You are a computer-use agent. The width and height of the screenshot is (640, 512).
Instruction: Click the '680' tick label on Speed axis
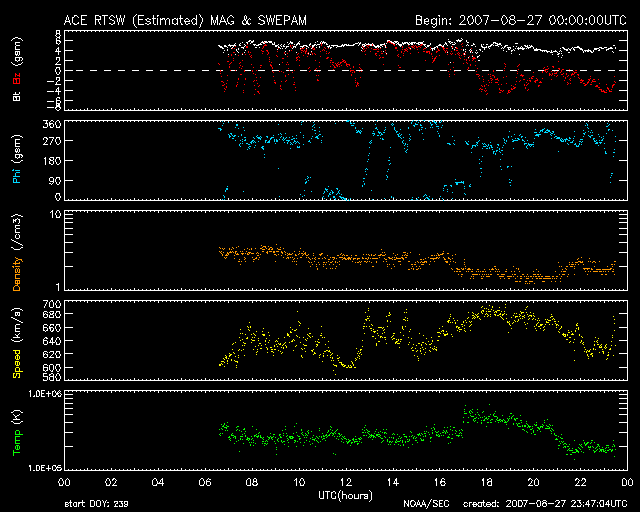point(52,314)
